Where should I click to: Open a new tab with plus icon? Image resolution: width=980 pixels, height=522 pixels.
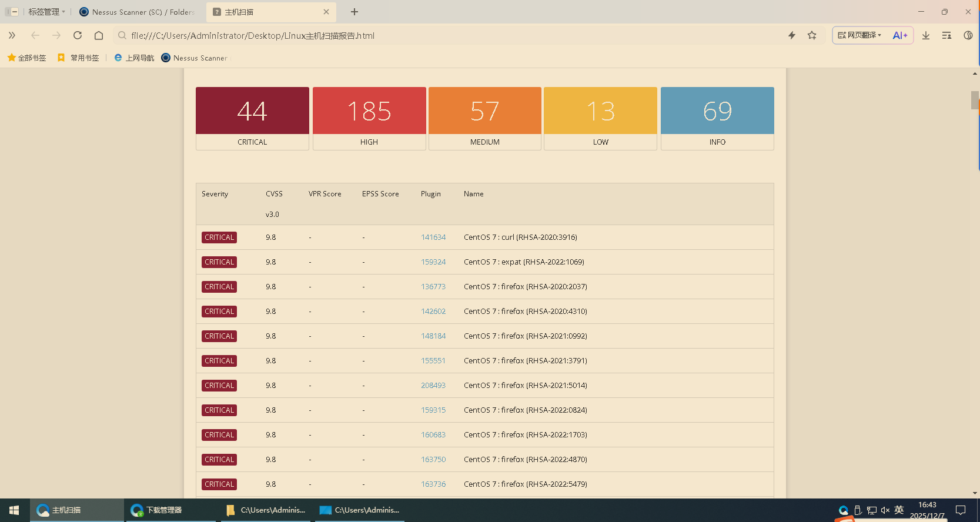[x=354, y=12]
